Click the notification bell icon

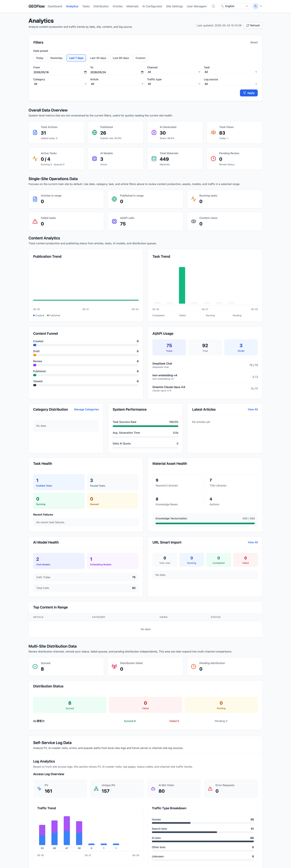pos(213,6)
